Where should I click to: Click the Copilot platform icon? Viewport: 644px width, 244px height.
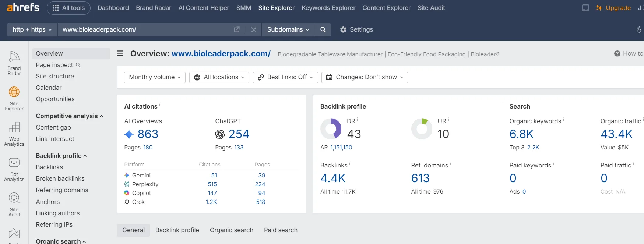pos(127,193)
